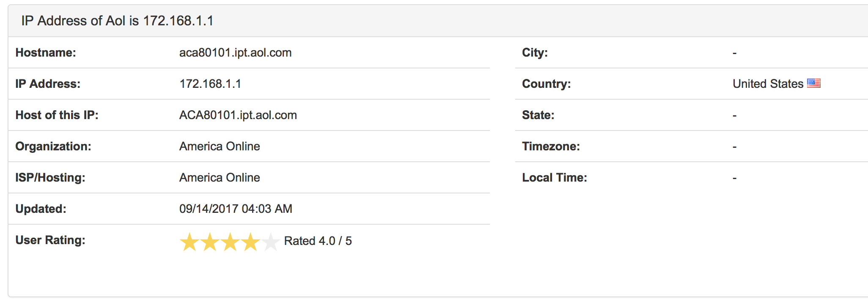Click the Timezone label
Viewport: 868px width, 299px height.
pos(551,147)
